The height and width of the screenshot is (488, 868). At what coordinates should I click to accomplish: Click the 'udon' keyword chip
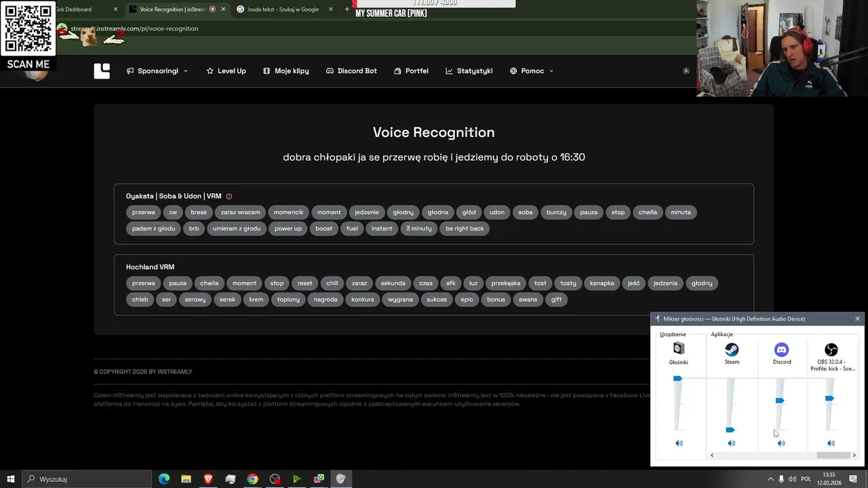pyautogui.click(x=497, y=212)
